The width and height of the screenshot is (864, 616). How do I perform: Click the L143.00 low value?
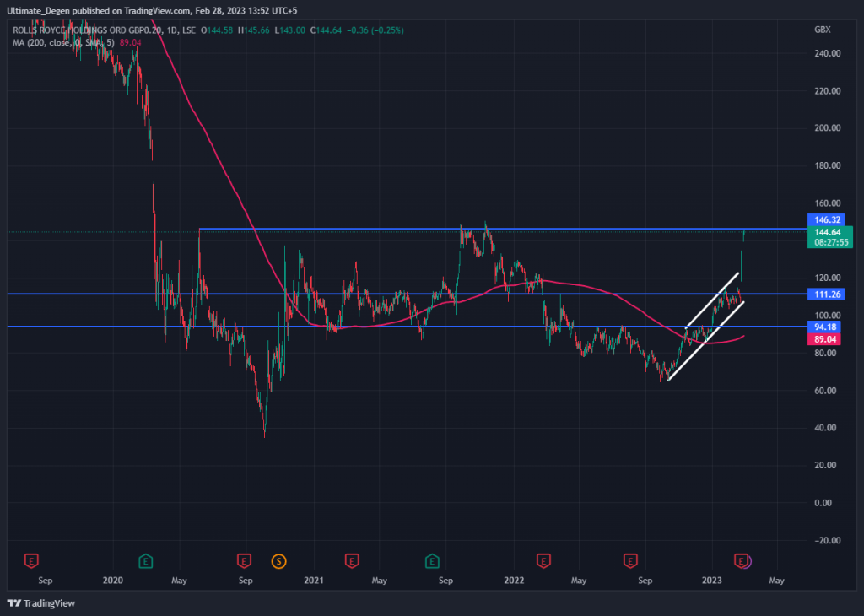[x=290, y=30]
